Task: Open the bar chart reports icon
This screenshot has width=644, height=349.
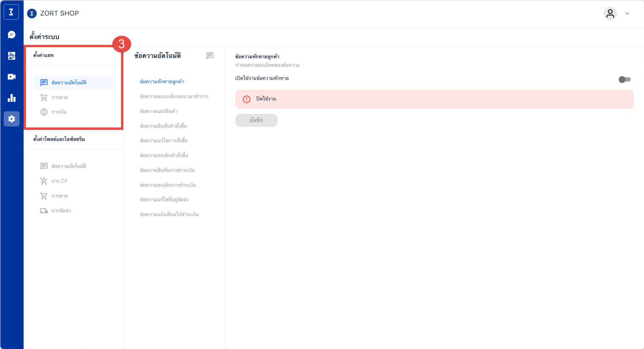Action: click(11, 98)
